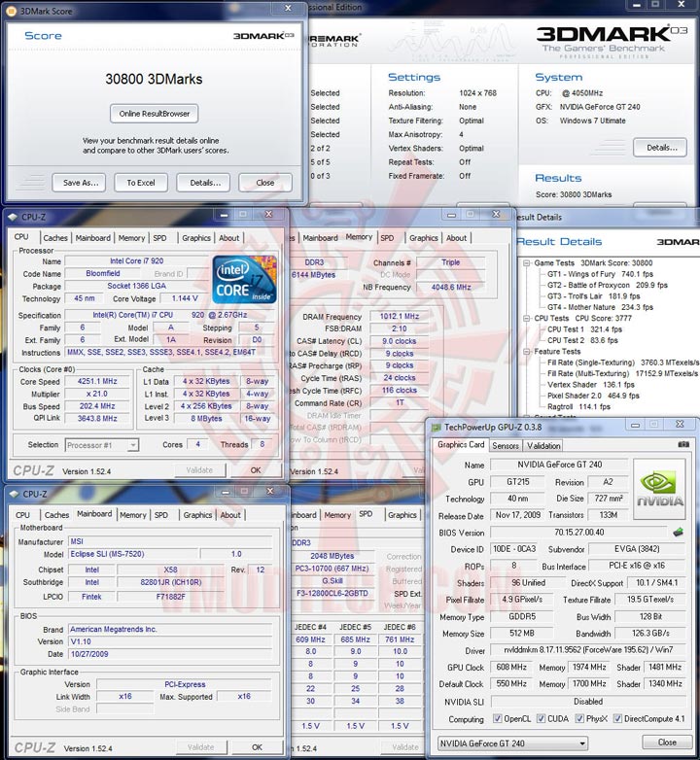The image size is (700, 760).
Task: Select Fill Rate (Multi-Texturing) row
Action: point(622,374)
